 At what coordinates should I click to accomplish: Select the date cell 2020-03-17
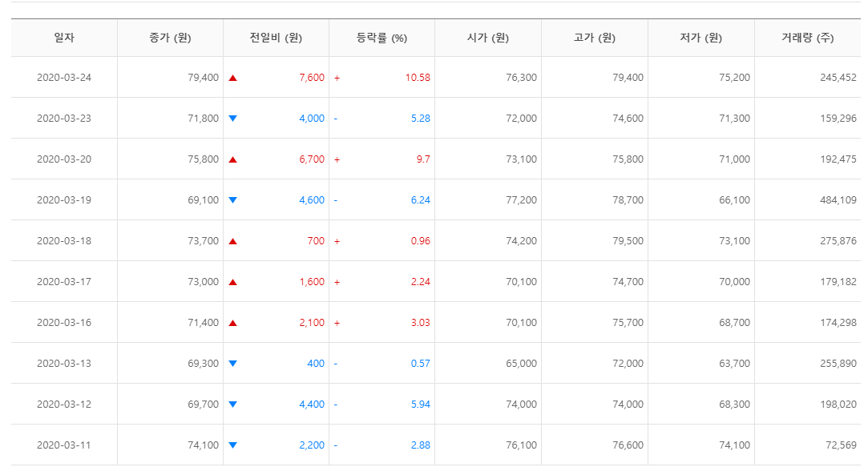(64, 282)
